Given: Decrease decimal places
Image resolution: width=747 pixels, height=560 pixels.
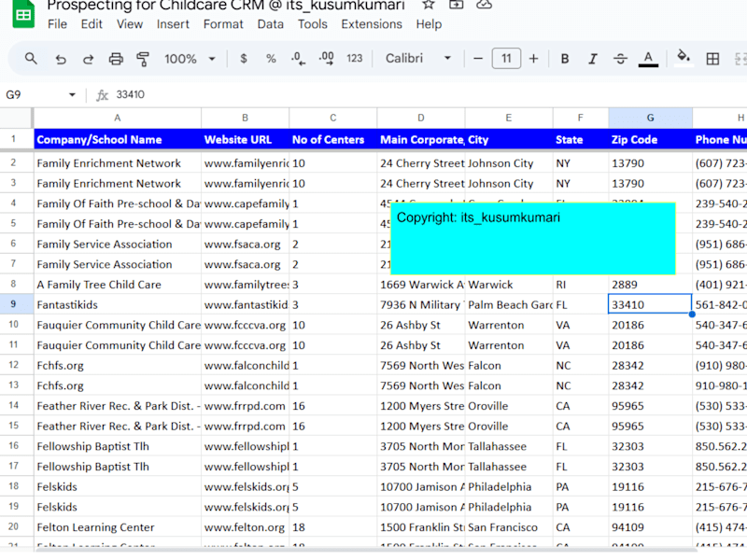Looking at the screenshot, I should click(x=298, y=59).
